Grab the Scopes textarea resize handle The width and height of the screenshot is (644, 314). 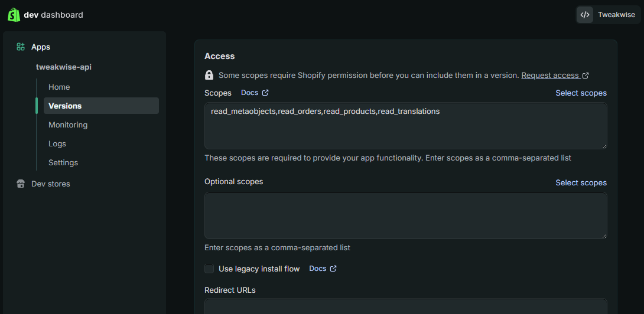[604, 146]
